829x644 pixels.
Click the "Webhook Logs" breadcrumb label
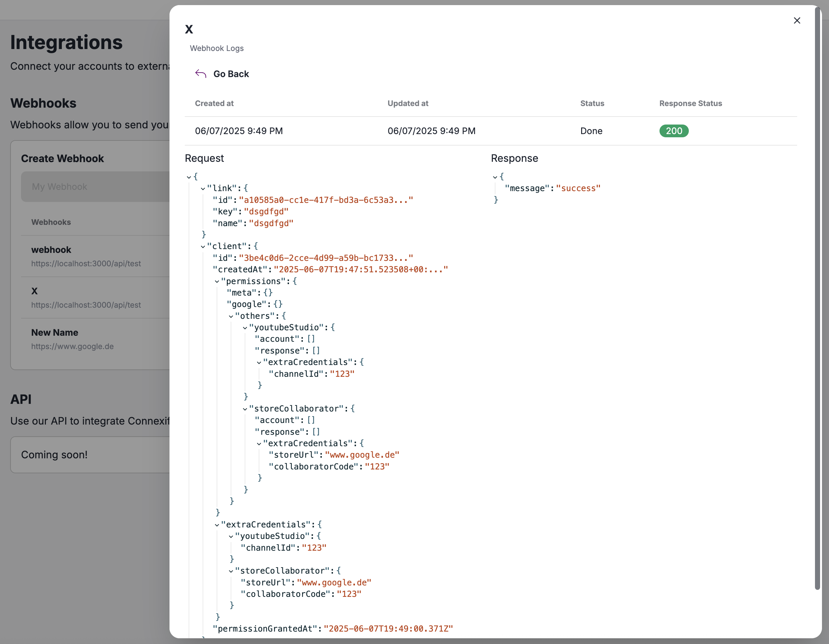[x=217, y=48]
